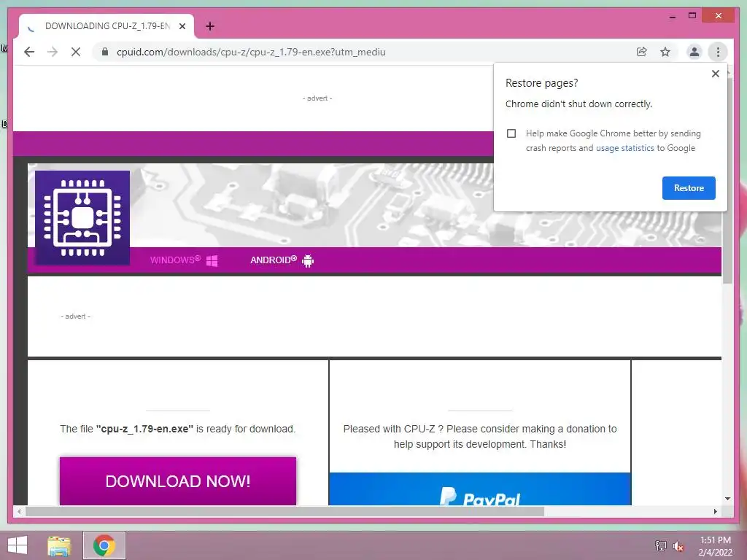747x560 pixels.
Task: Click the Restore button
Action: tap(689, 188)
